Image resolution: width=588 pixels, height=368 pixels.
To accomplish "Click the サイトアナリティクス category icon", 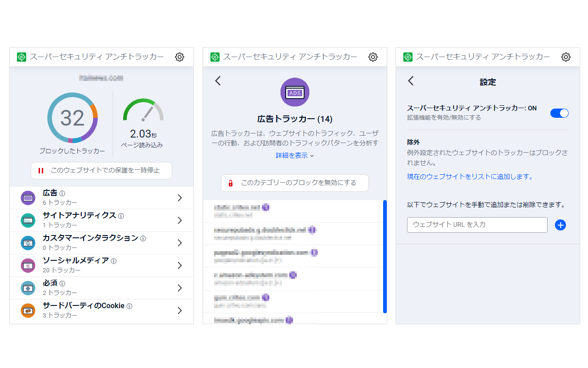I will point(28,220).
